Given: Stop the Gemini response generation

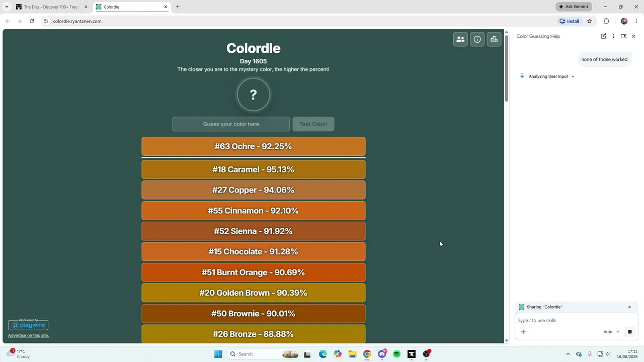Looking at the screenshot, I should pos(629,332).
